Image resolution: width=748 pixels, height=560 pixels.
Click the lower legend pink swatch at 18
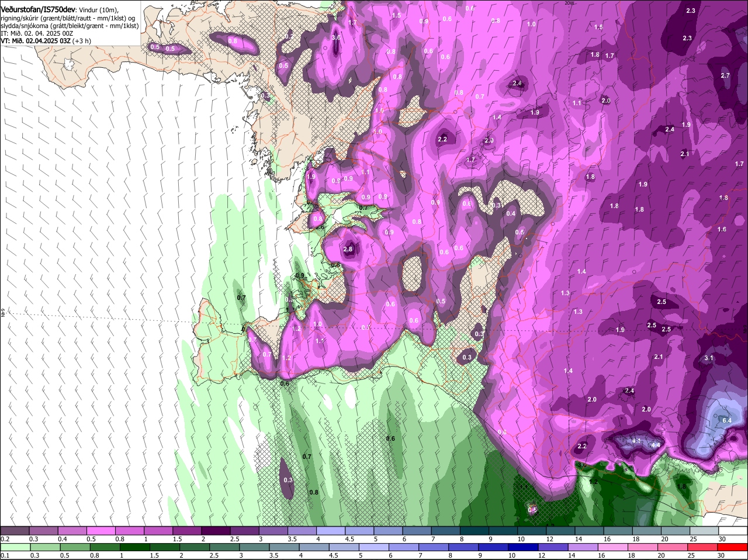point(643,547)
